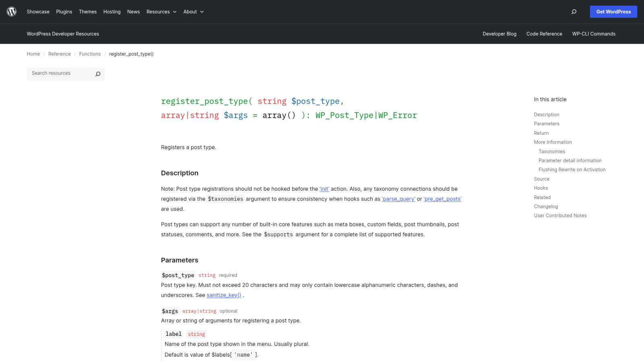Open the Code Reference link

544,34
